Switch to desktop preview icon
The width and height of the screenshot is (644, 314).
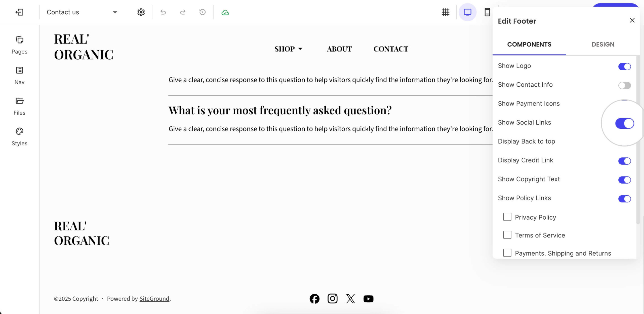click(x=467, y=12)
